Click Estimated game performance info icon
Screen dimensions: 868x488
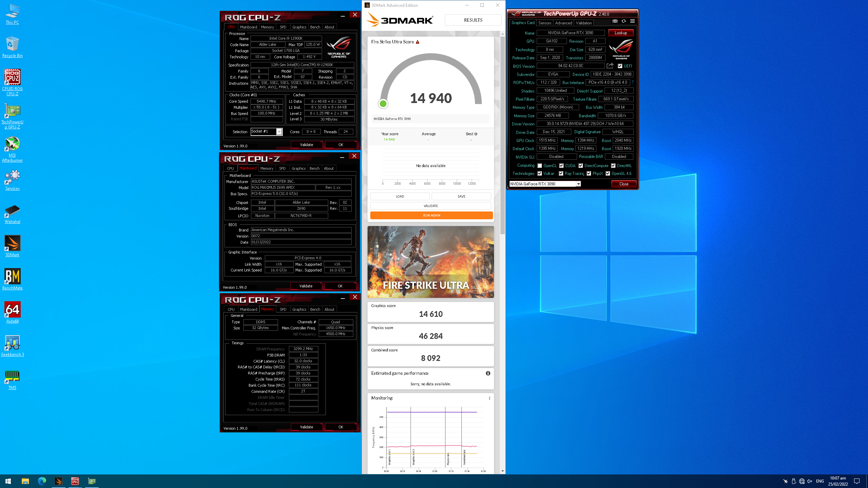click(488, 373)
